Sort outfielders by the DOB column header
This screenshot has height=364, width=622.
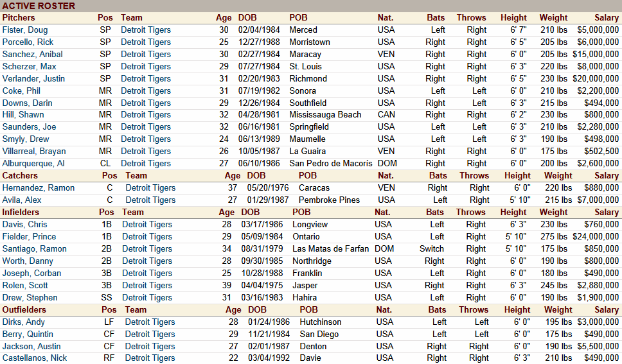[256, 309]
